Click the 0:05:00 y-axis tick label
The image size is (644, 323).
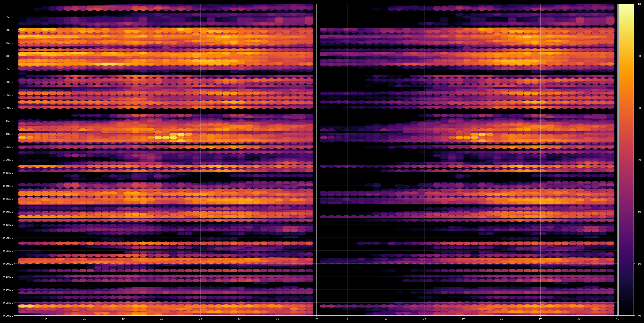tap(8, 303)
